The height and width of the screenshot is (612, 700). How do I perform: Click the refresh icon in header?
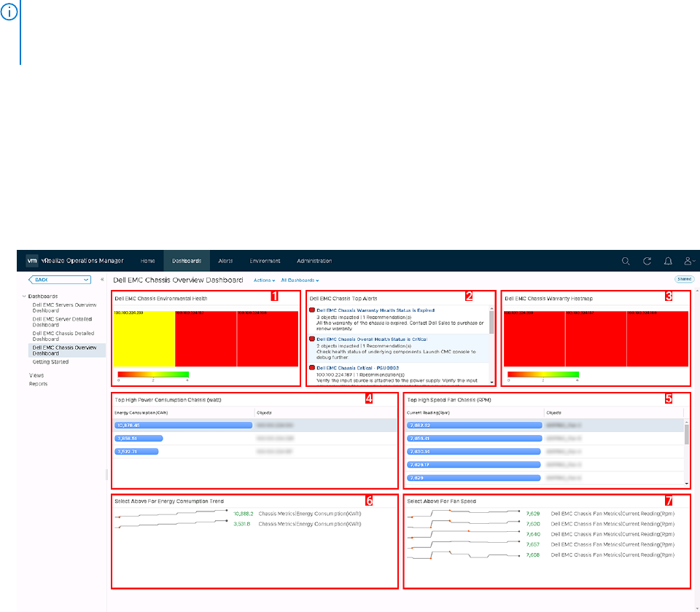(647, 261)
